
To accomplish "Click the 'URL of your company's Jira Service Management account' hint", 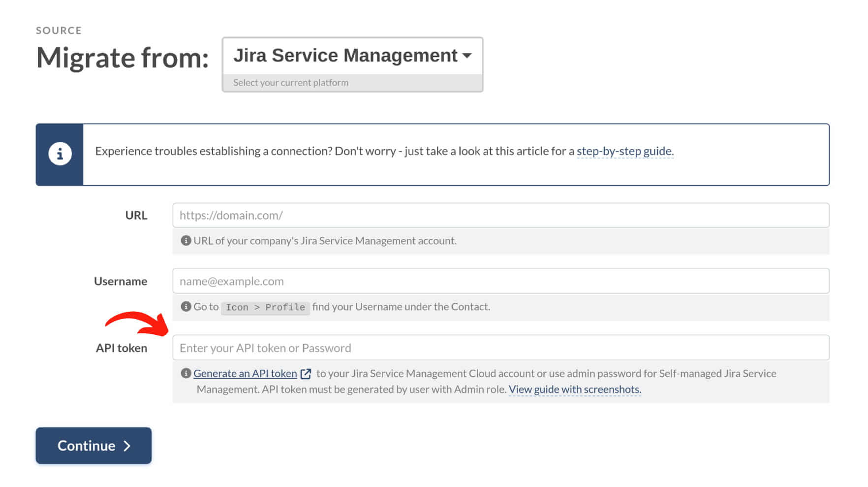I will tap(325, 241).
